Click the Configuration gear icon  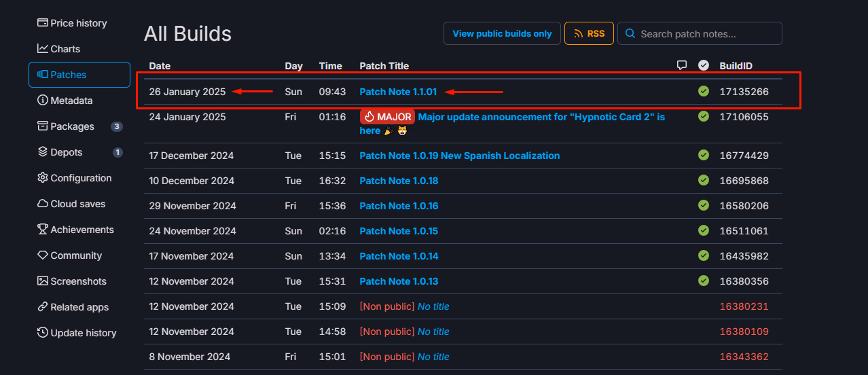(43, 178)
